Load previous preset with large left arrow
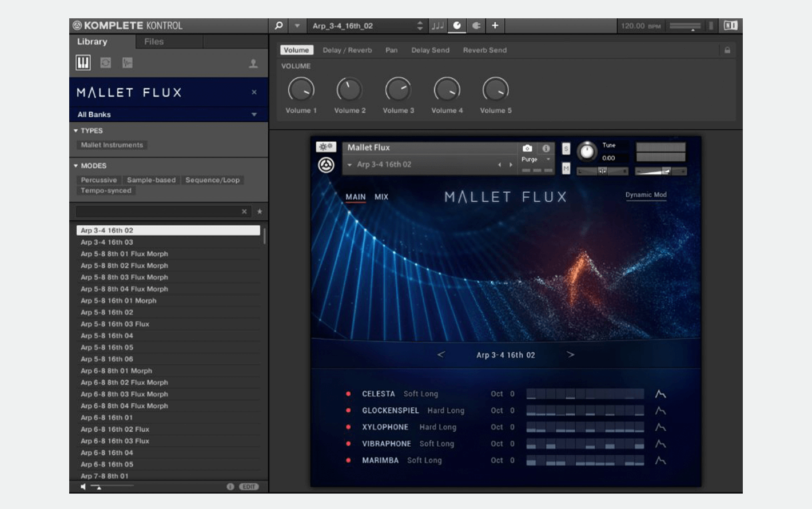Viewport: 812px width, 509px height. pyautogui.click(x=441, y=355)
